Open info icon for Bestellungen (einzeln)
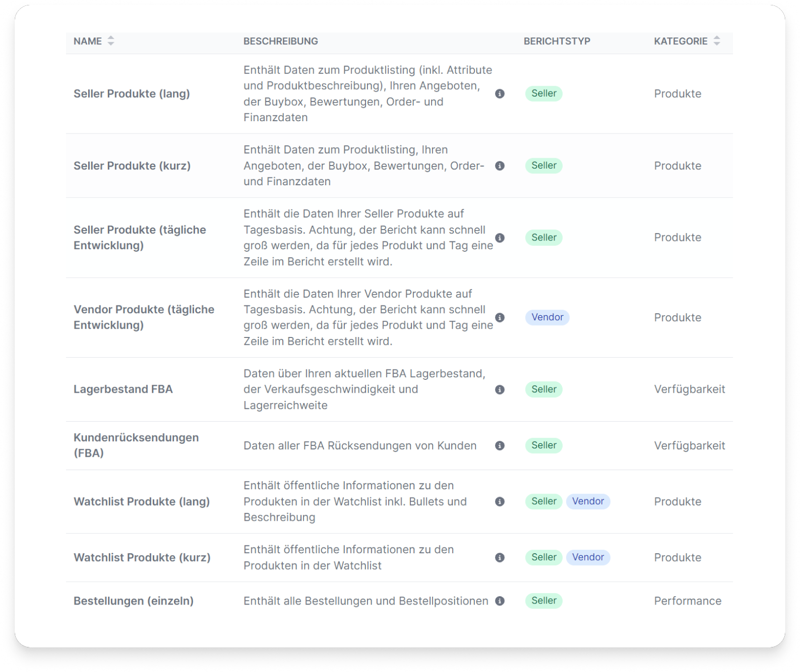800x672 pixels. tap(500, 601)
